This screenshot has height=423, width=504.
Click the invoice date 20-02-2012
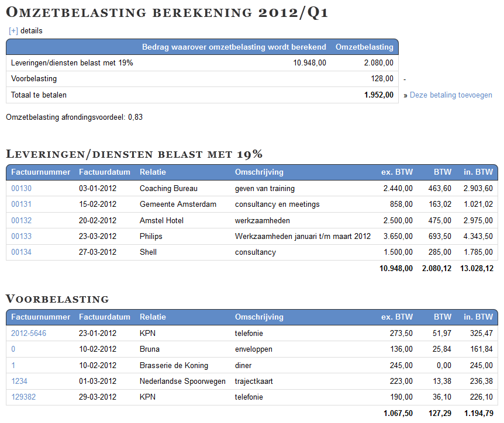pos(98,221)
